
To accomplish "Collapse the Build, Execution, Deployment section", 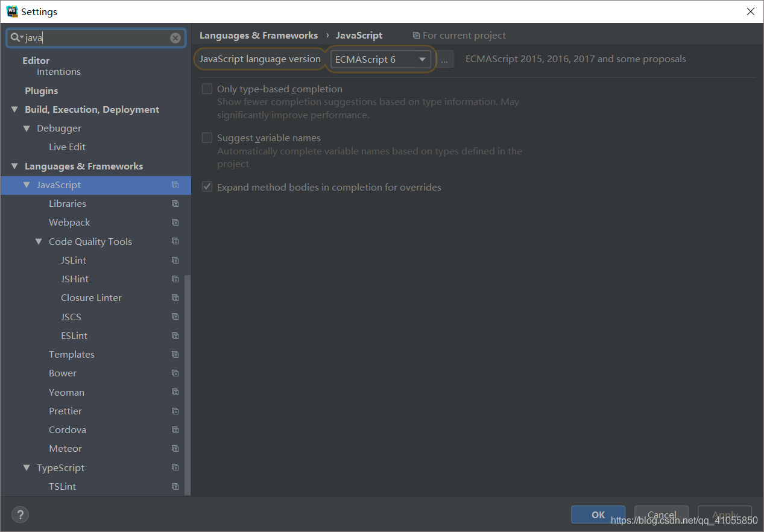I will click(14, 109).
